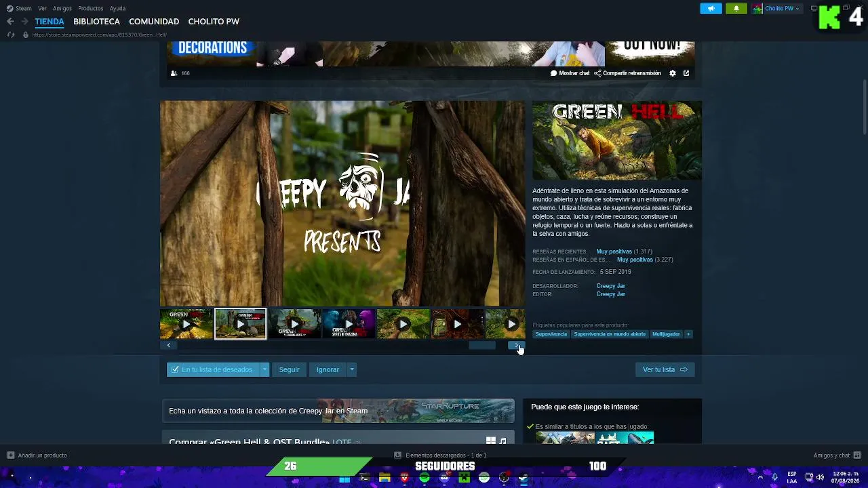This screenshot has height=488, width=868.
Task: Click the Supervivencia en mundo abierto tag
Action: click(610, 334)
